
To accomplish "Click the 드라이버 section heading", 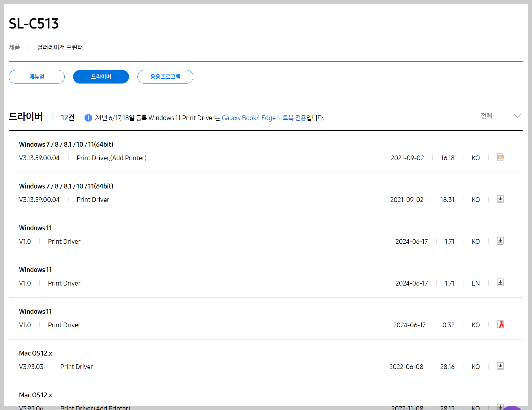I will pyautogui.click(x=26, y=117).
